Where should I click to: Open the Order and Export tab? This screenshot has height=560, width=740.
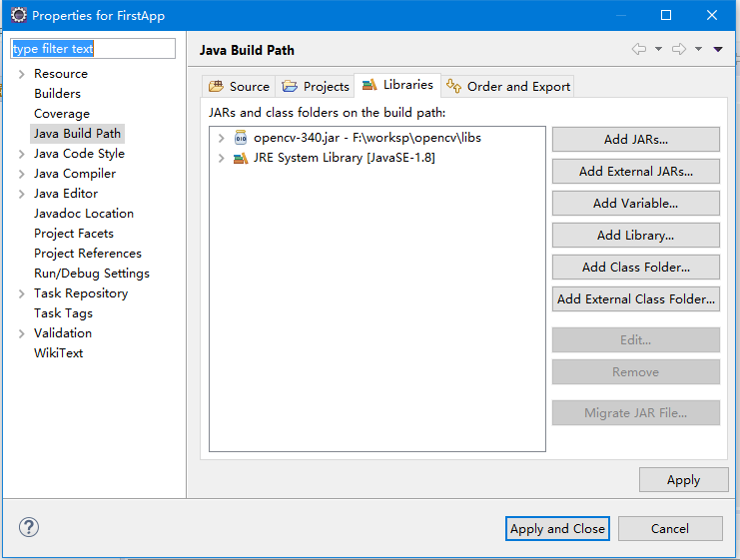[x=509, y=87]
